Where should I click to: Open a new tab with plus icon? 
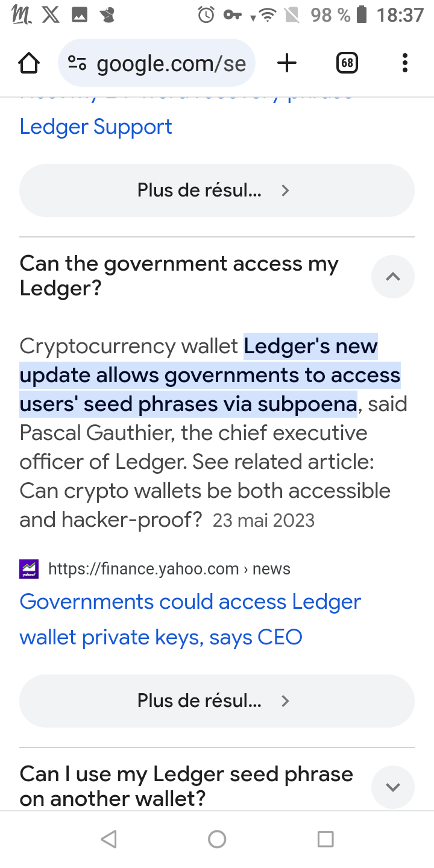point(287,63)
